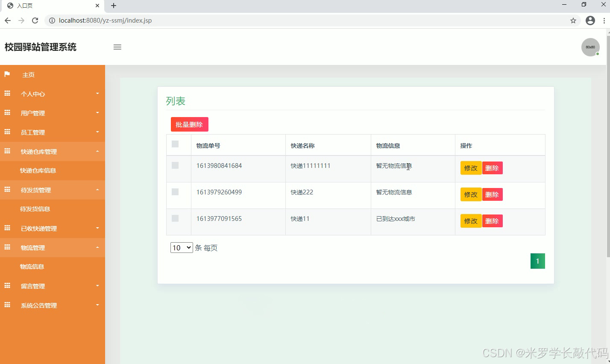Viewport: 610px width, 364px height.
Task: Open 快递仓库信息 submenu item
Action: (x=38, y=170)
